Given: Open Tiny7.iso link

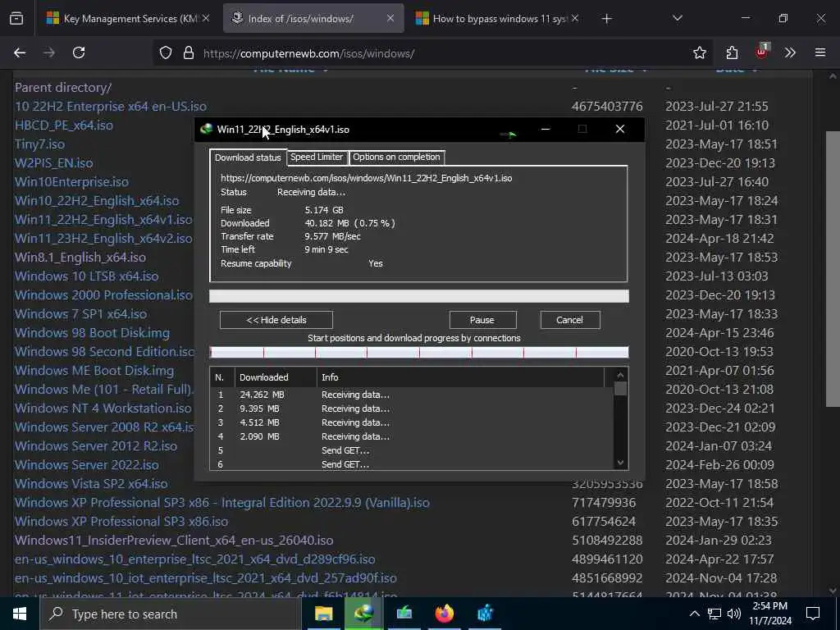Looking at the screenshot, I should (39, 144).
